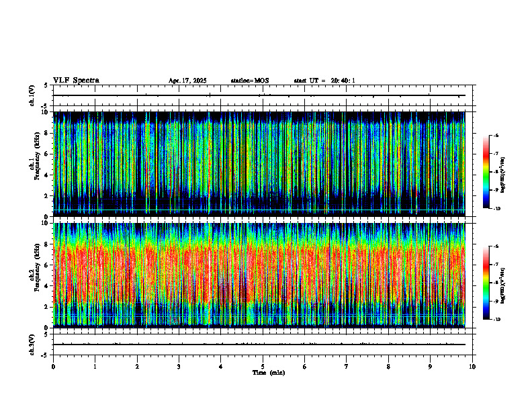
Task: Click the time axis tick label 5
Action: [263, 367]
